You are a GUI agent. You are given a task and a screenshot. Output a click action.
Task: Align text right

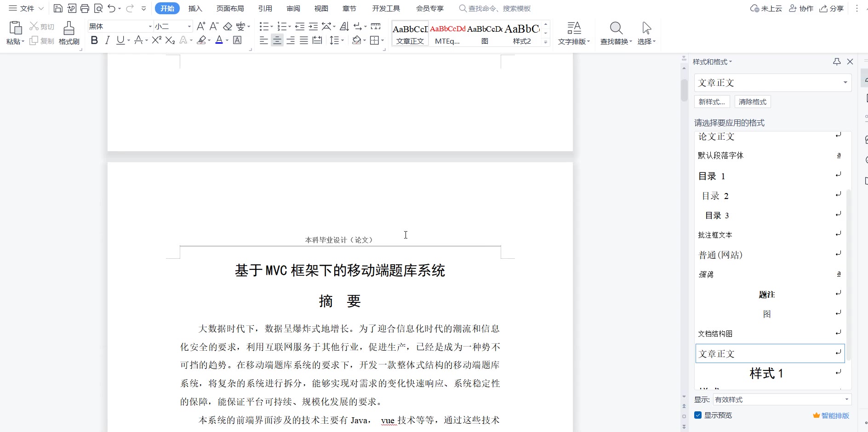point(291,40)
